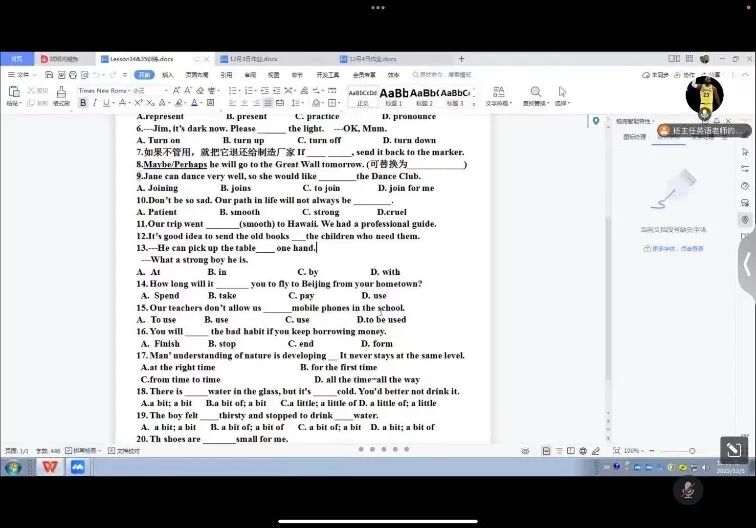Viewport: 756px width, 528px height.
Task: Toggle page view mode in status bar
Action: tap(546, 451)
